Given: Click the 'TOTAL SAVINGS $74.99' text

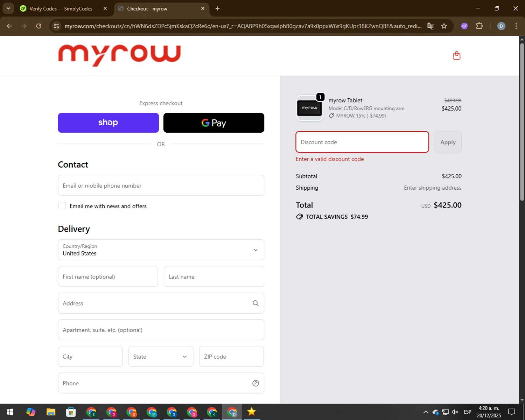Looking at the screenshot, I should [337, 217].
